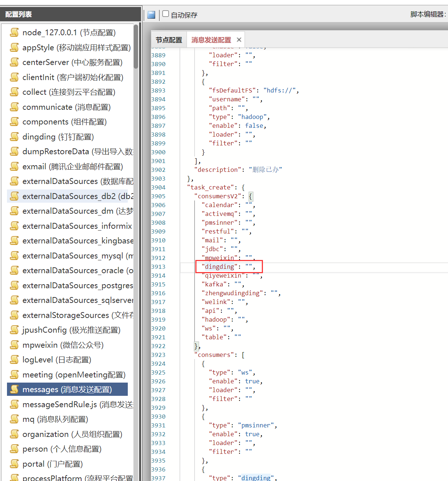Click the scroll icon beside node_127.0.0.1
The image size is (448, 481).
[x=14, y=32]
